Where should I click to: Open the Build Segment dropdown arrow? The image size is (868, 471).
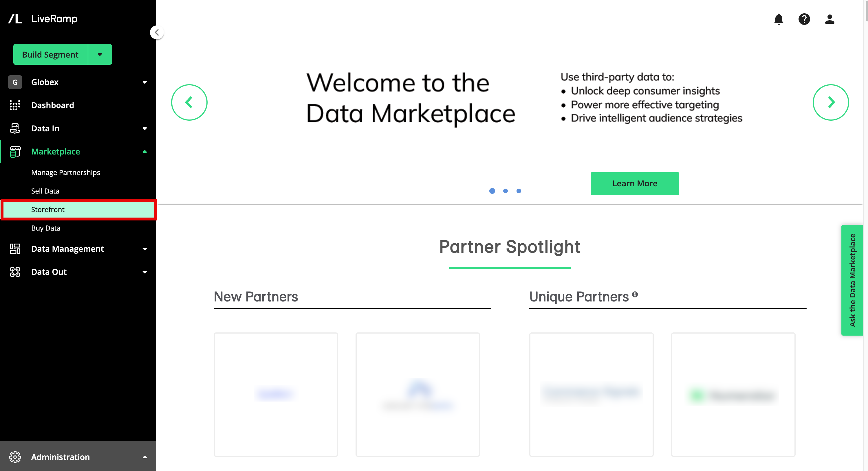tap(100, 54)
